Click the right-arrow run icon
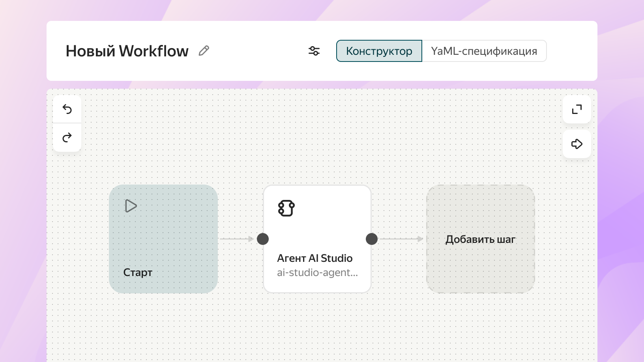 point(577,144)
